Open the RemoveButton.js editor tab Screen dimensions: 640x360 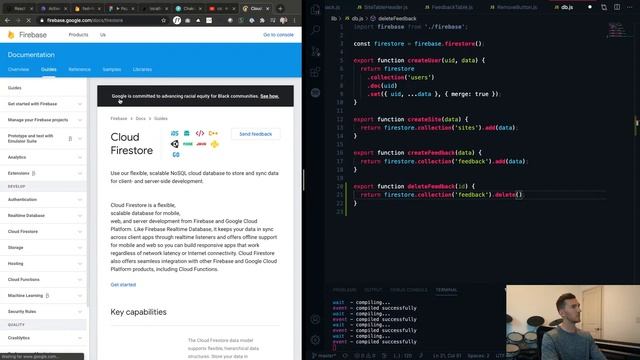513,7
